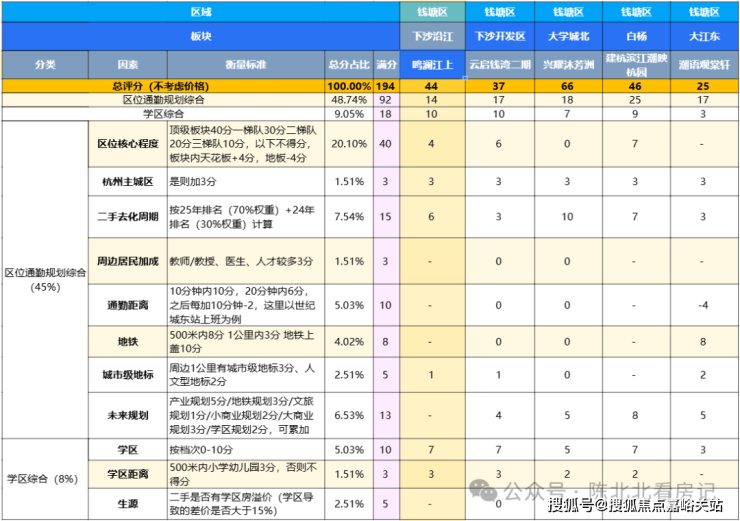Select the 城市级地标 factor cell

[x=127, y=375]
